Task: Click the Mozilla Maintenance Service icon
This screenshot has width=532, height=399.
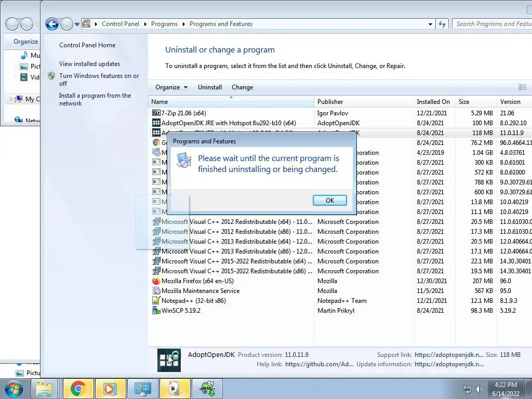Action: [156, 291]
